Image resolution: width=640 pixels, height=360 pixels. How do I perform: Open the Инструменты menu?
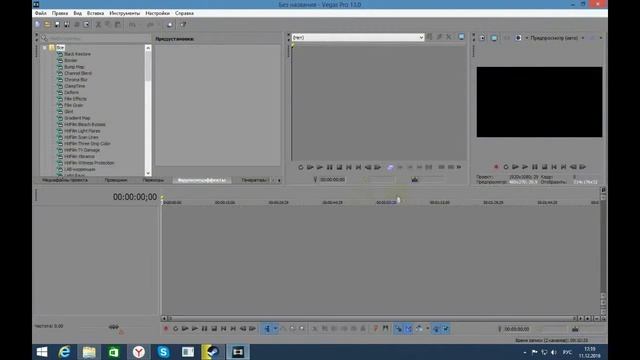click(x=124, y=13)
